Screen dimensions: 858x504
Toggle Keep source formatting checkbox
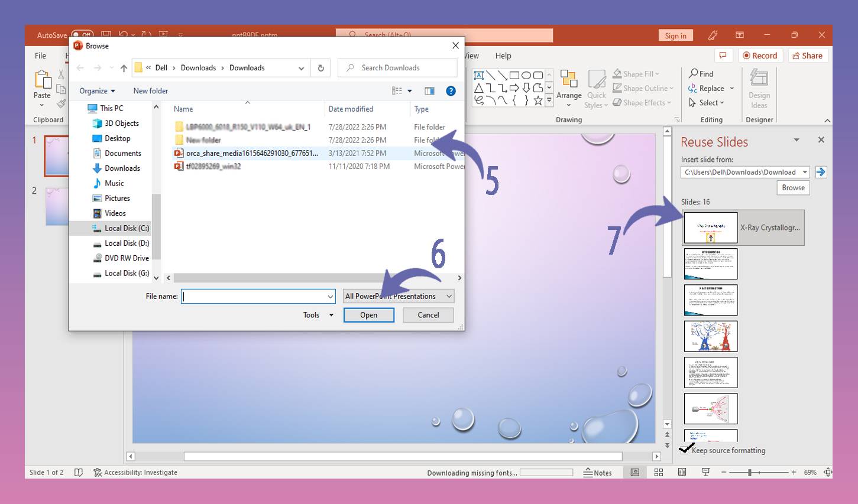pos(685,450)
